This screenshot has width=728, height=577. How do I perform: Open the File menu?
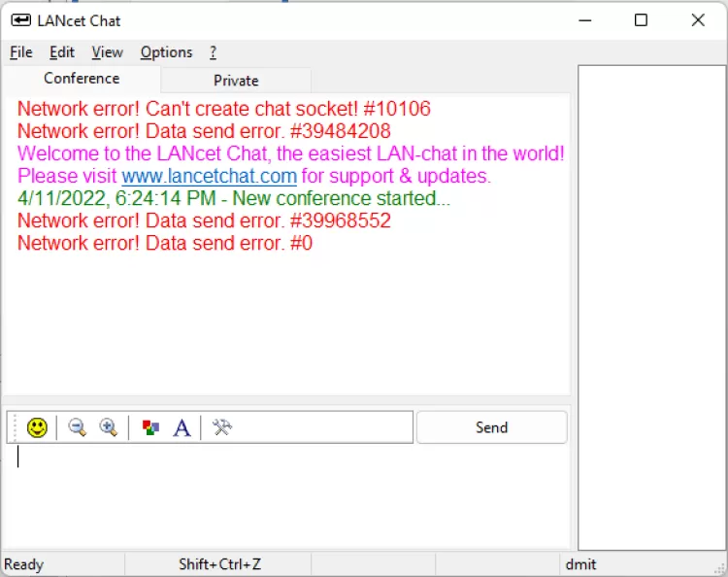pos(21,52)
